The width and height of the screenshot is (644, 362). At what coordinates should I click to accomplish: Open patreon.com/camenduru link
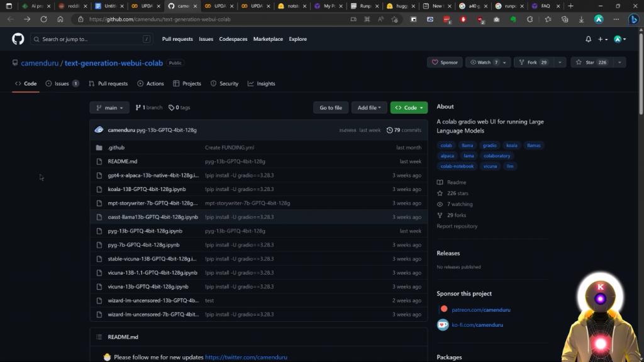pos(481,310)
